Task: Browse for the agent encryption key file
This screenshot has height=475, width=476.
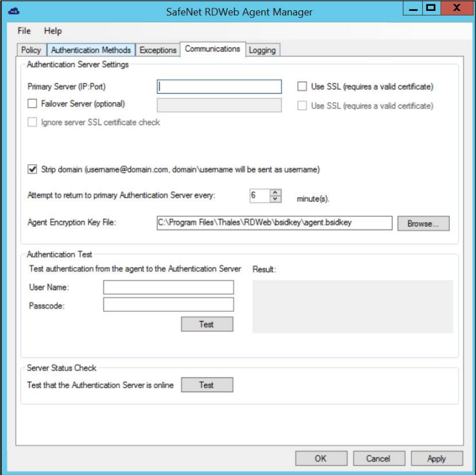Action: [x=423, y=223]
